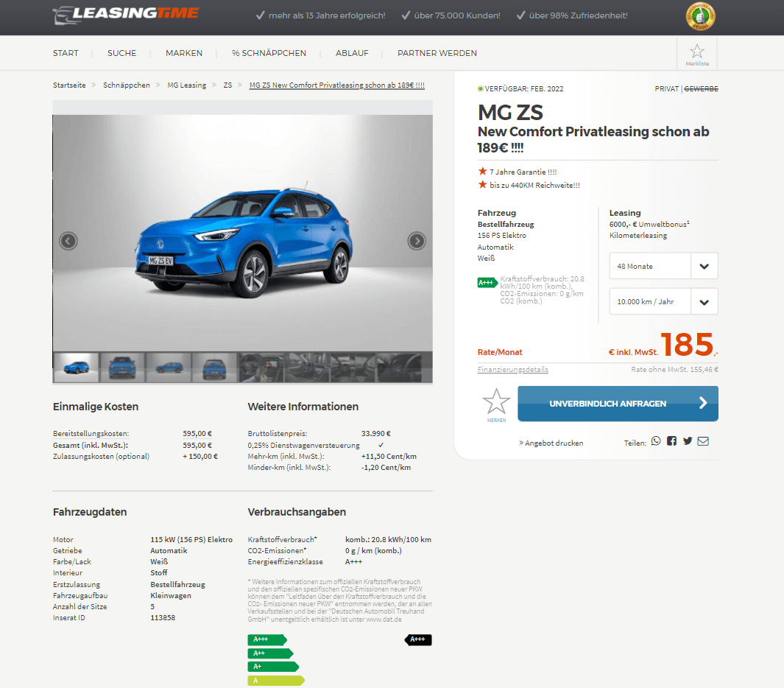Go to ZS breadcrumb
The height and width of the screenshot is (688, 784).
(x=227, y=85)
